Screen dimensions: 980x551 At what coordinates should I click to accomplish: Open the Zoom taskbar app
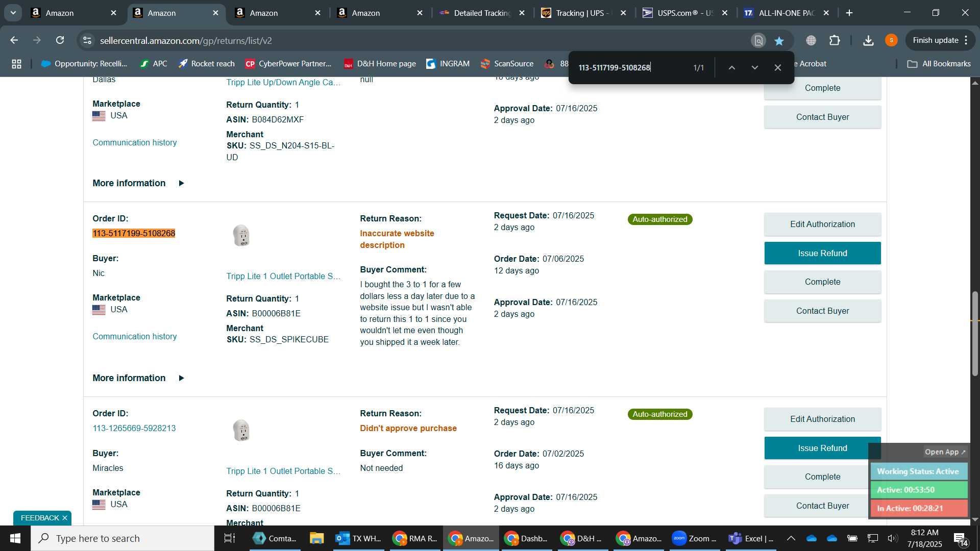coord(694,538)
